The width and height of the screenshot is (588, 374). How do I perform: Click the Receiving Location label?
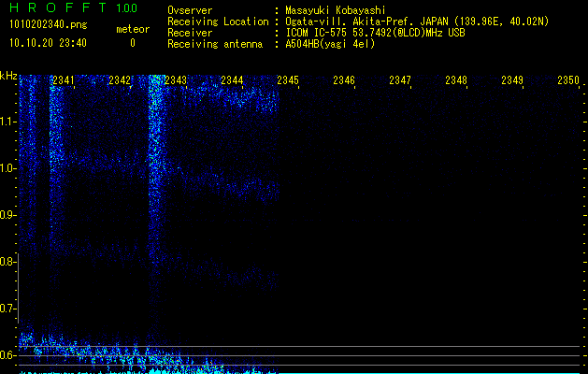pyautogui.click(x=218, y=22)
